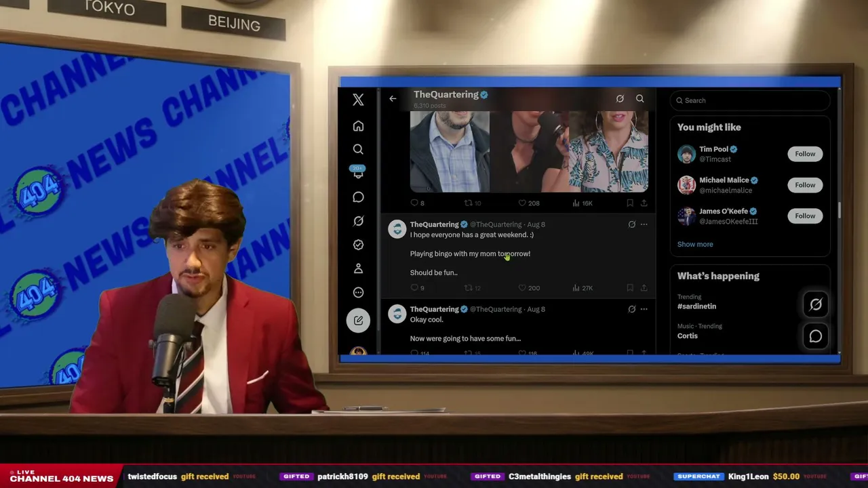Follow James O'Keefe
Image resolution: width=868 pixels, height=488 pixels.
point(805,216)
